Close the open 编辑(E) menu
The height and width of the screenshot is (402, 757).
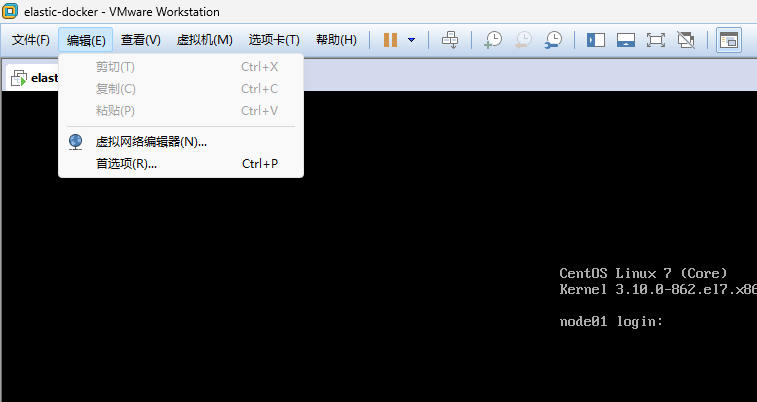[85, 40]
